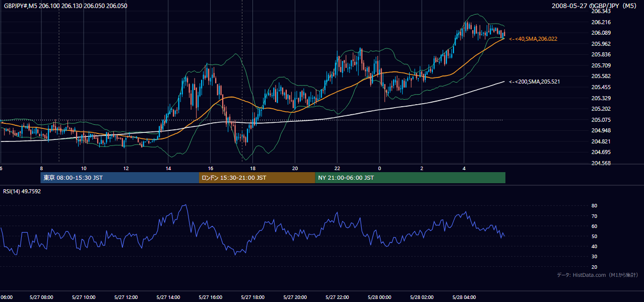The width and height of the screenshot is (644, 302).
Task: Click the 205.709 price axis label
Action: coord(601,65)
